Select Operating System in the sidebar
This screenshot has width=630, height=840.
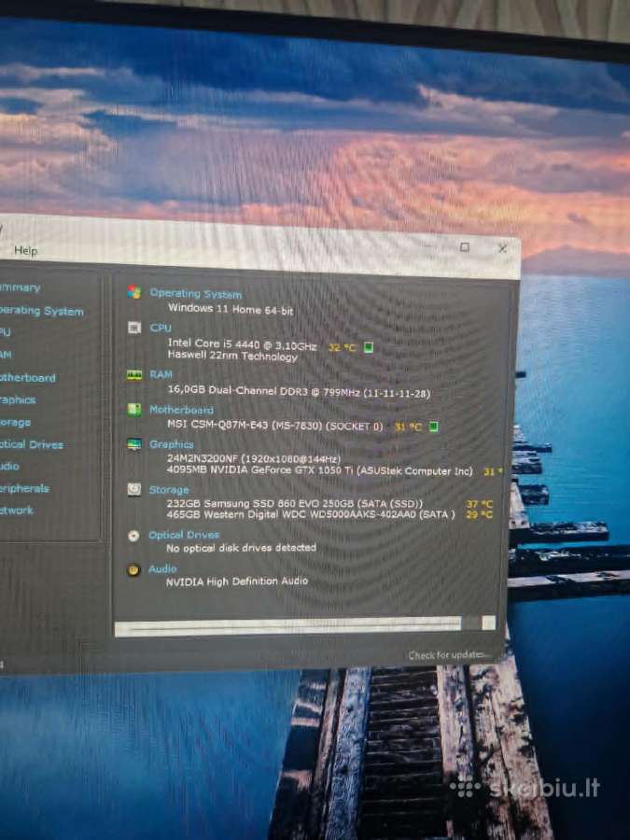tap(42, 311)
